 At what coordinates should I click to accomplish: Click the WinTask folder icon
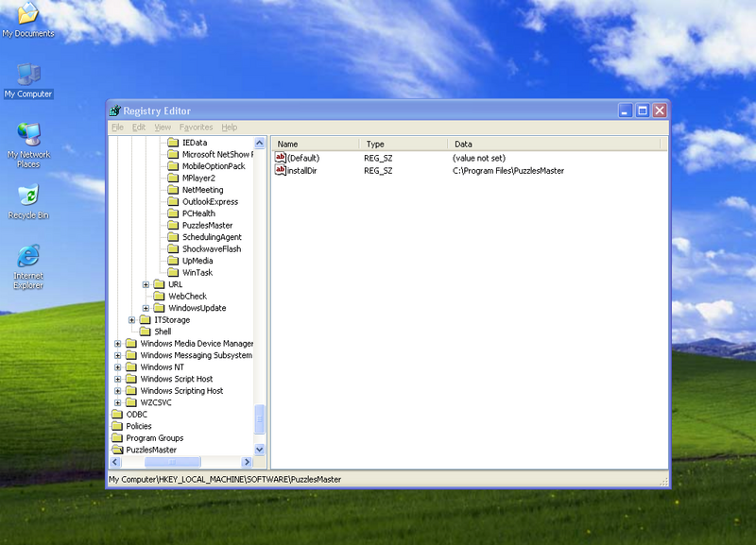pyautogui.click(x=173, y=272)
